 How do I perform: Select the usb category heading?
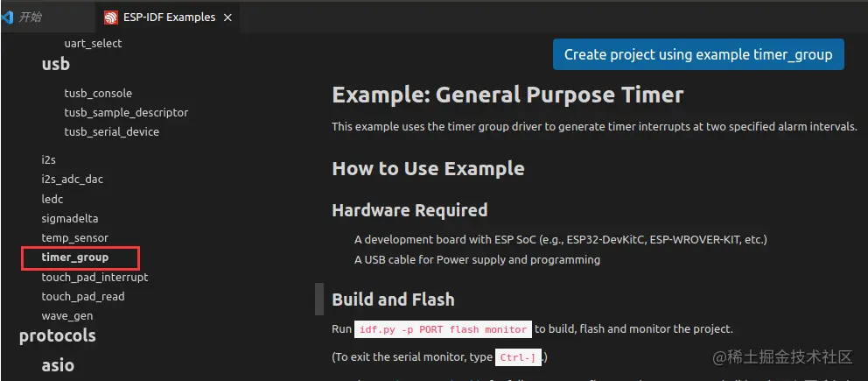[x=56, y=64]
